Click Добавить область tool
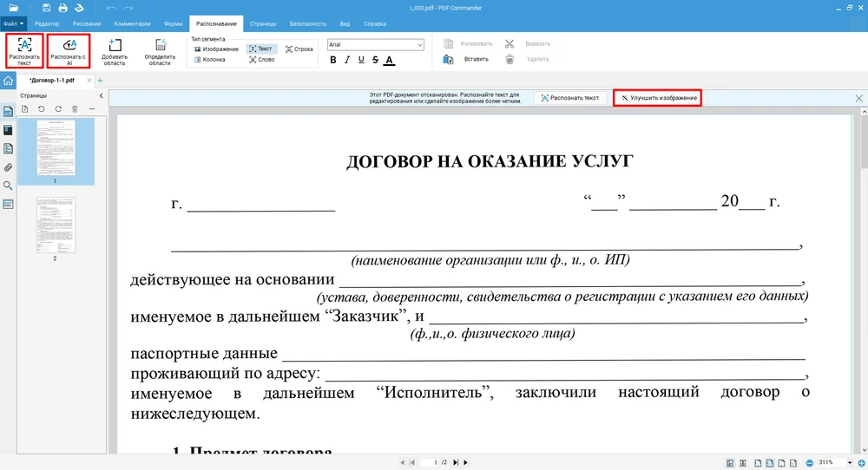 coord(115,51)
